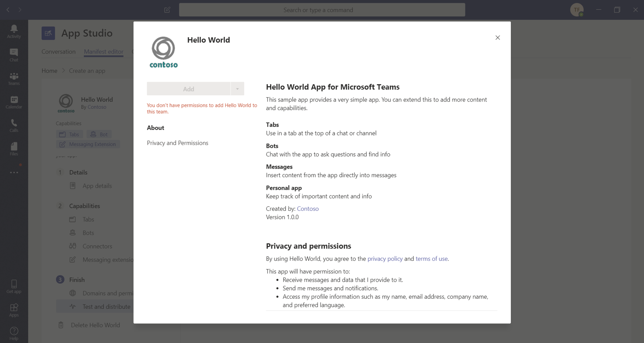Open Files in the sidebar
Screen dimensions: 644x343
(x=14, y=149)
